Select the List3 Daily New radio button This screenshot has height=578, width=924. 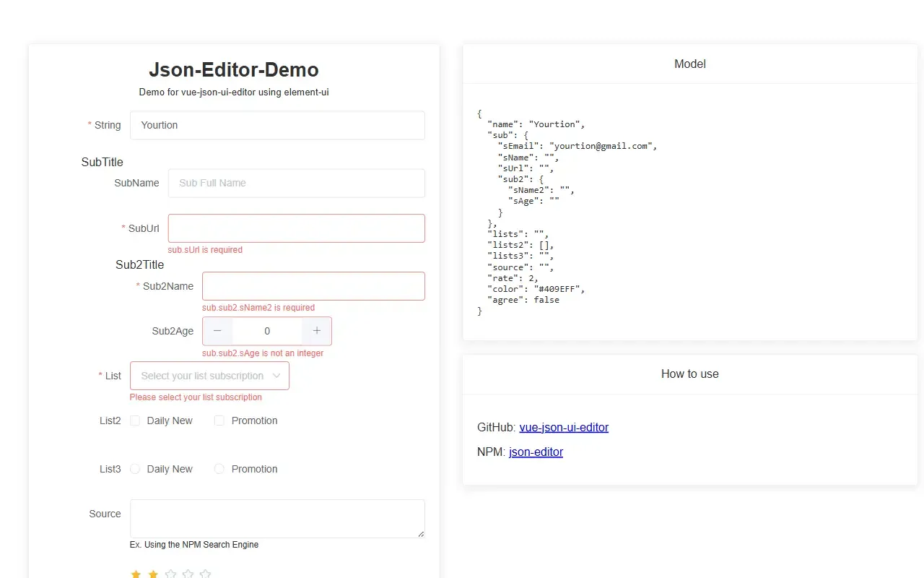[x=135, y=469]
